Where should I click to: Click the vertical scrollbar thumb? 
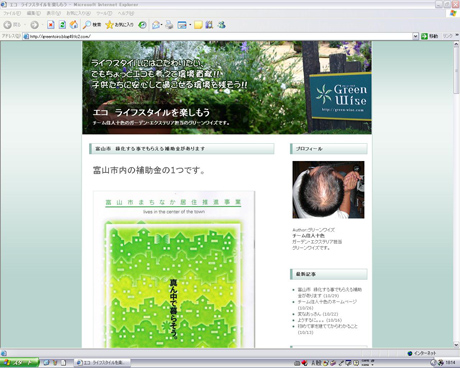(456, 71)
